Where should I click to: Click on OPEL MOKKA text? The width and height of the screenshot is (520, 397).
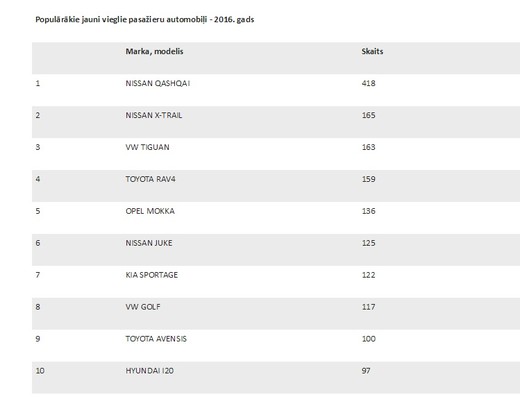click(x=150, y=211)
